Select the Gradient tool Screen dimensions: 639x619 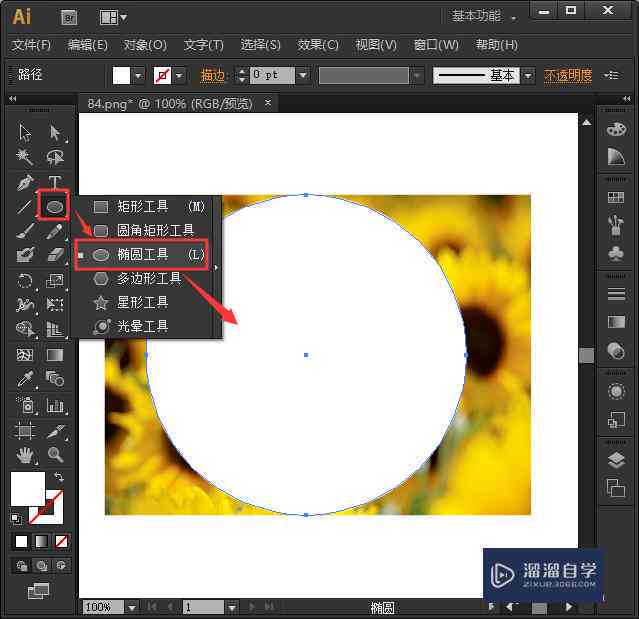(x=55, y=355)
